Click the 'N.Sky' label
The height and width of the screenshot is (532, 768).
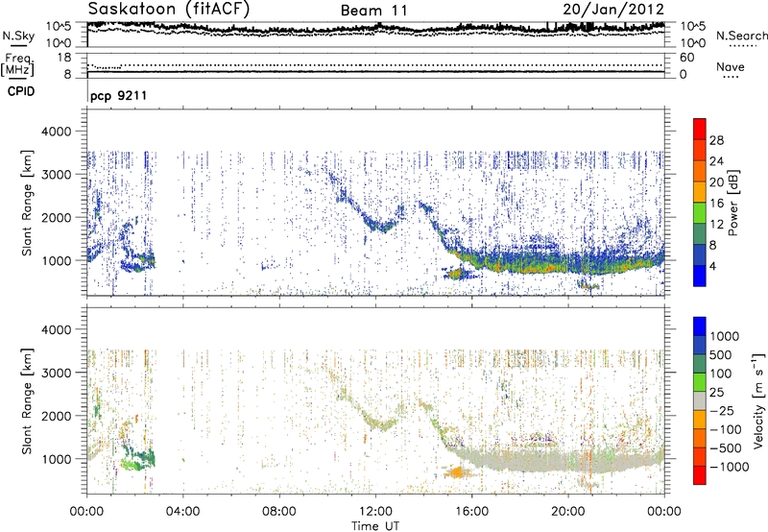[18, 36]
